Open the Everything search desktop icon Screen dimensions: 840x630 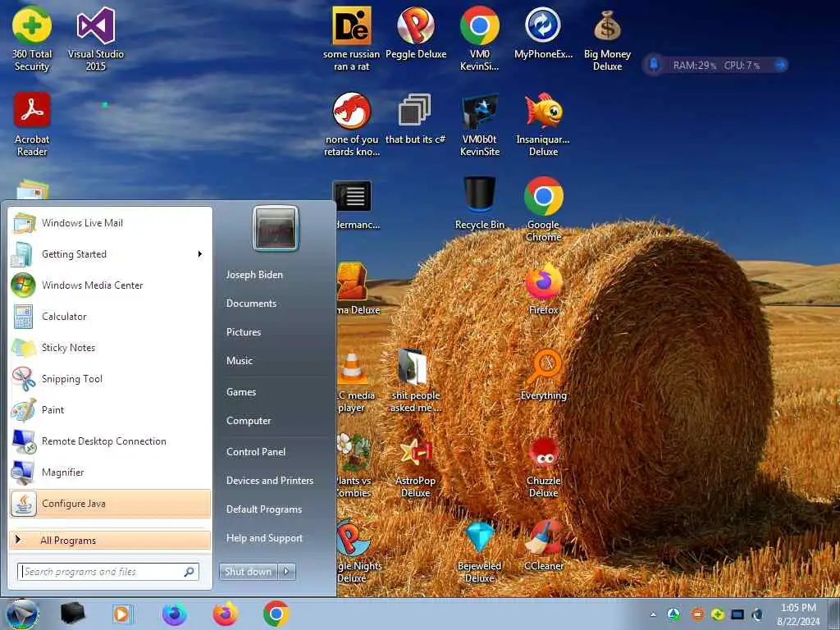click(543, 374)
